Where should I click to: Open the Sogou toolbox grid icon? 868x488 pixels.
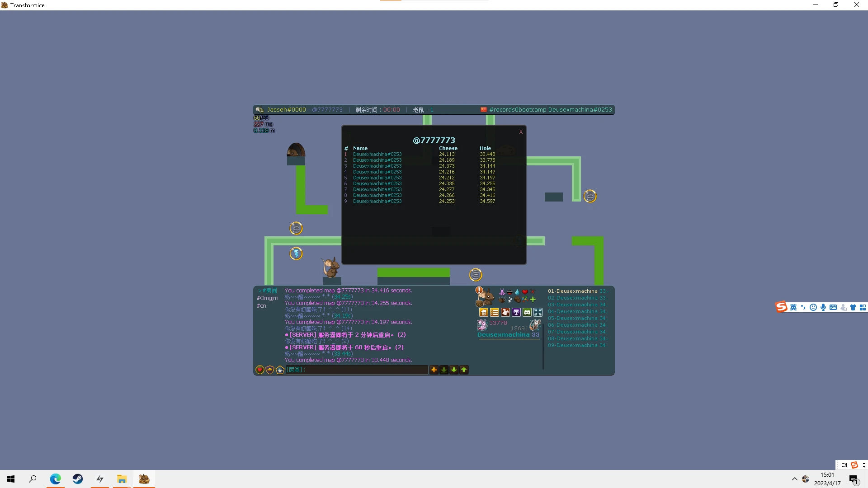click(863, 307)
